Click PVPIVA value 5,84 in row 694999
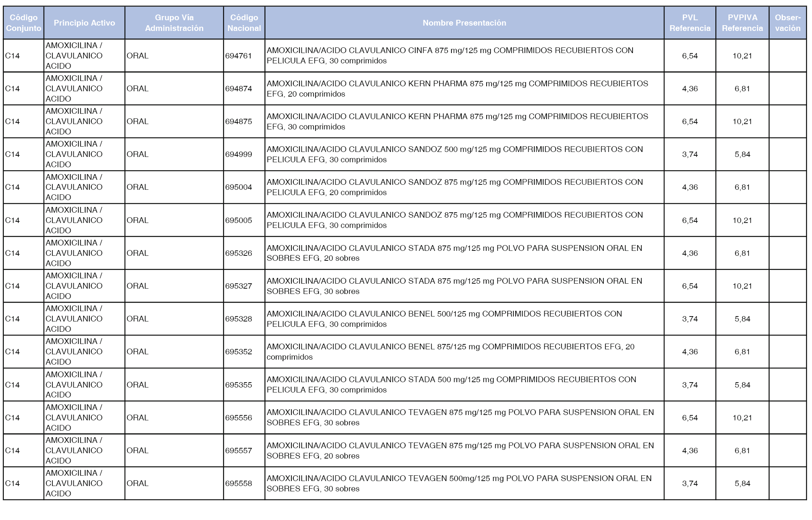The height and width of the screenshot is (520, 812). [742, 154]
